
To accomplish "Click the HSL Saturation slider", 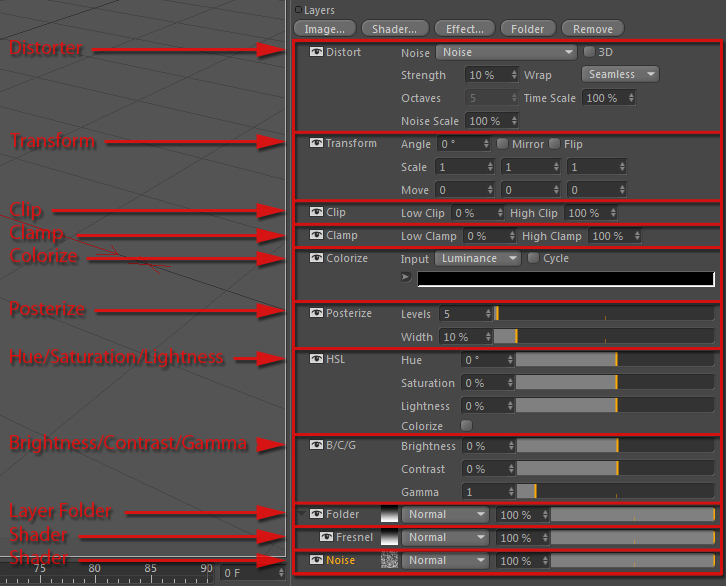I will (566, 383).
